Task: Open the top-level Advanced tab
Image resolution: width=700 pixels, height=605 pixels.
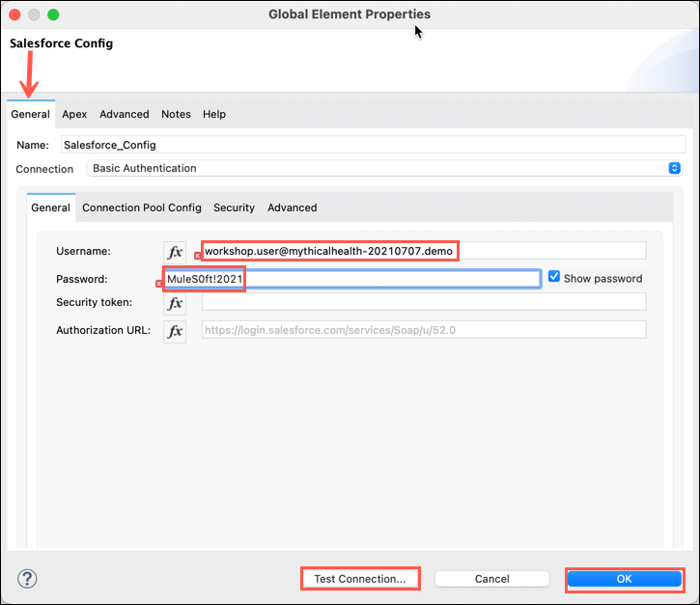Action: tap(125, 114)
